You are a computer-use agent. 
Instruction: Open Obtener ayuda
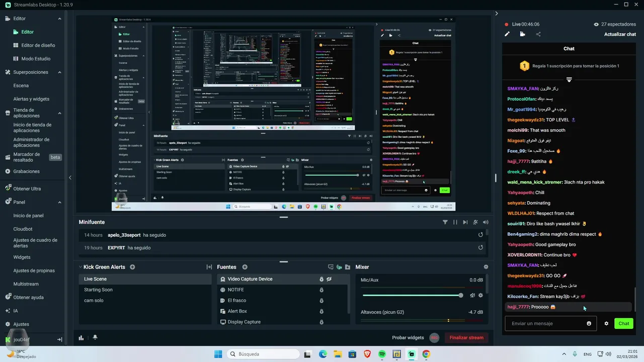point(28,297)
